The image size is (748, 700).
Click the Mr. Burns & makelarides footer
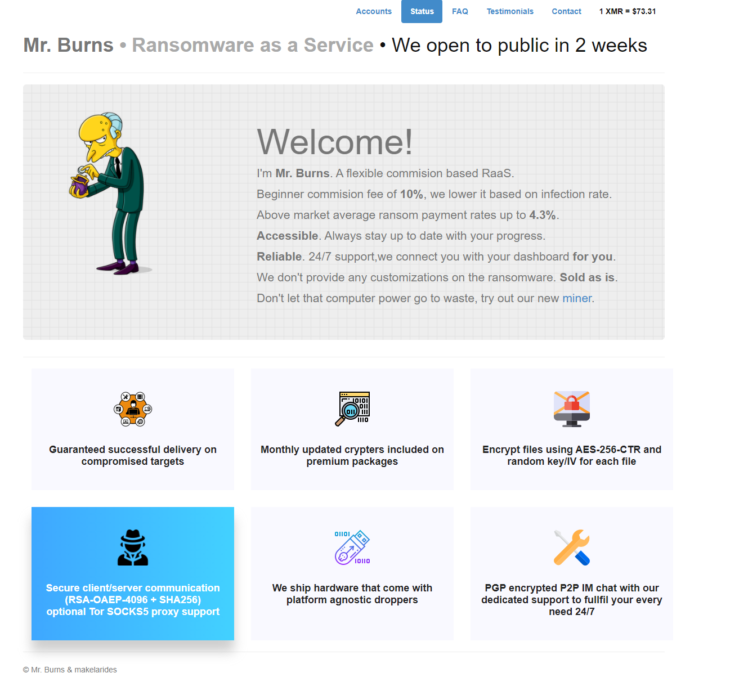pyautogui.click(x=70, y=670)
